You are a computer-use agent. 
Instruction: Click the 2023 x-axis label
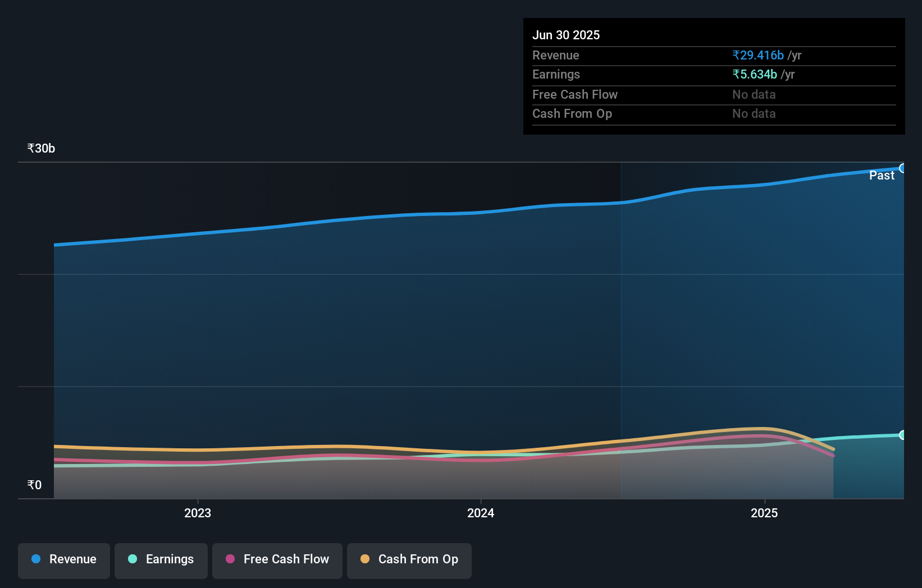(198, 513)
